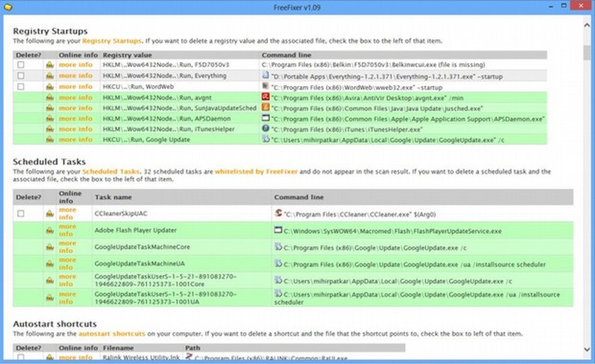Image resolution: width=595 pixels, height=364 pixels.
Task: Click online info icon for GoogleUpdateTaskMachineCore row
Action: tap(50, 247)
